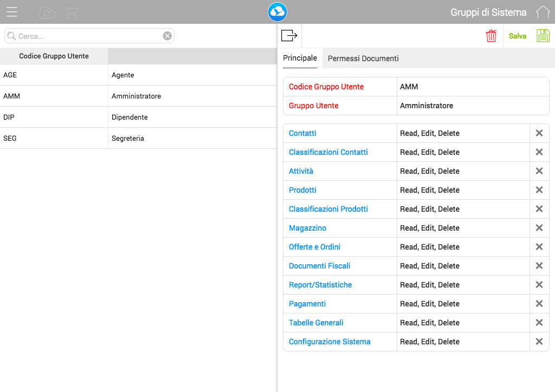Open the hamburger navigation menu

[x=11, y=11]
